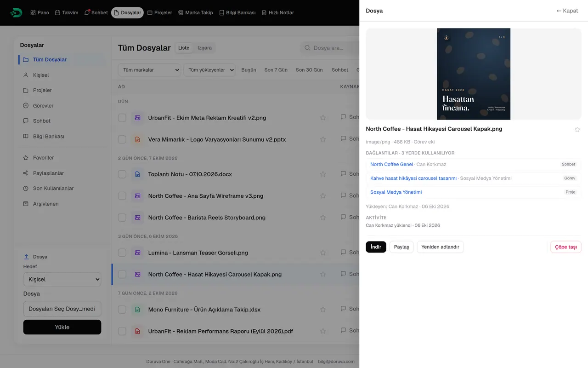Image resolution: width=588 pixels, height=368 pixels.
Task: Check the Mono Furniture xlsx checkbox
Action: click(122, 310)
